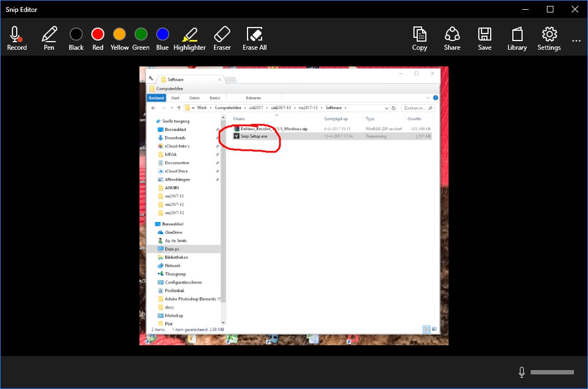Click the refresh icon by address bar
This screenshot has width=588, height=389.
click(x=393, y=108)
